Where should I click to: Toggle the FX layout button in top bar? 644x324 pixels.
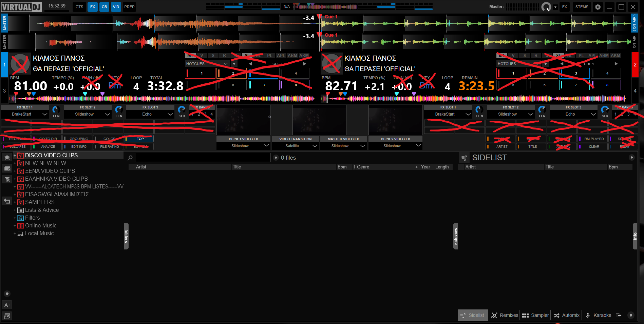93,7
